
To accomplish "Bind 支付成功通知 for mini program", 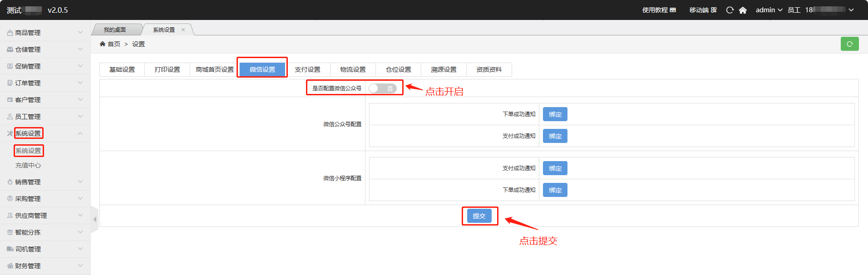I will point(555,168).
